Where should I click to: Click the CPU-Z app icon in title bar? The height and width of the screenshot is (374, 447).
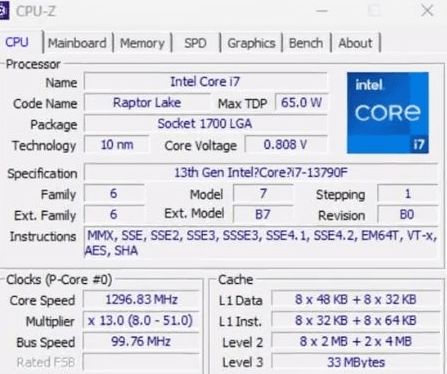click(4, 11)
